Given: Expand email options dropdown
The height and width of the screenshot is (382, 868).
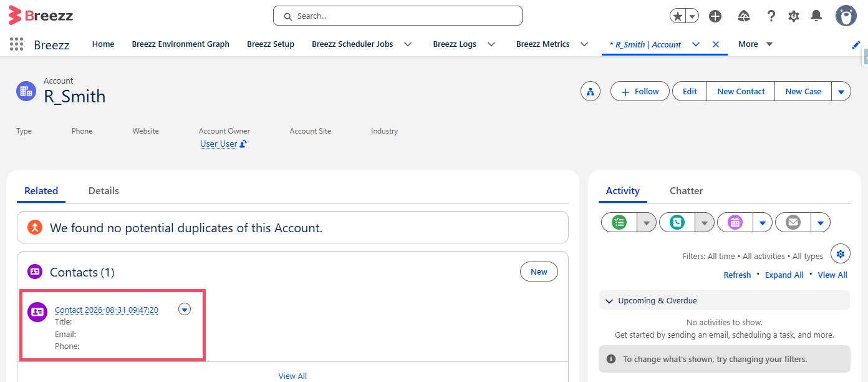Looking at the screenshot, I should pos(821,222).
